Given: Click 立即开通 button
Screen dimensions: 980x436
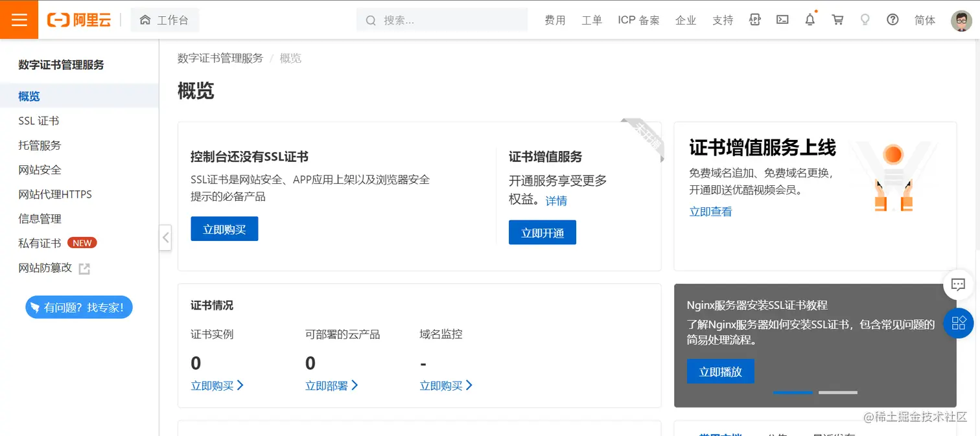Looking at the screenshot, I should point(542,233).
